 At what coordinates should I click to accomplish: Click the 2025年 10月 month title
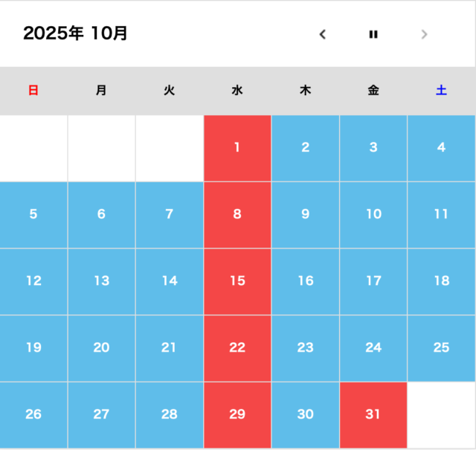pyautogui.click(x=75, y=33)
